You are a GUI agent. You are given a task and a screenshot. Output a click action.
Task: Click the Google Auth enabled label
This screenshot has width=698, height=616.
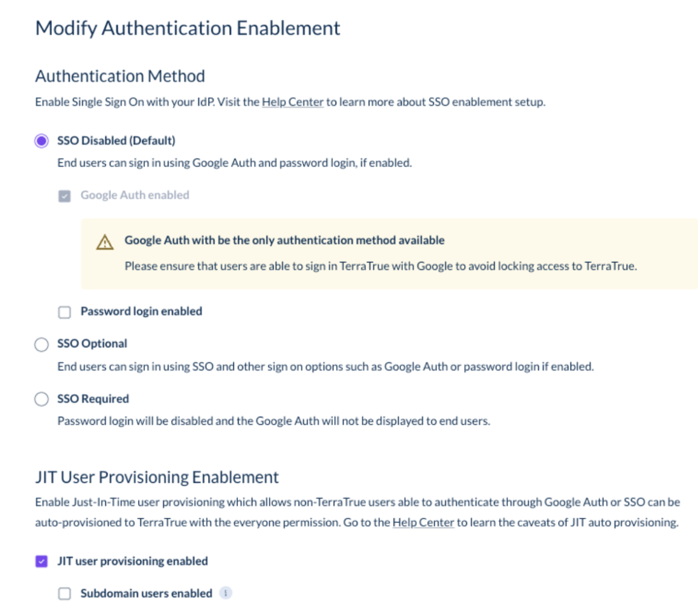[x=135, y=195]
